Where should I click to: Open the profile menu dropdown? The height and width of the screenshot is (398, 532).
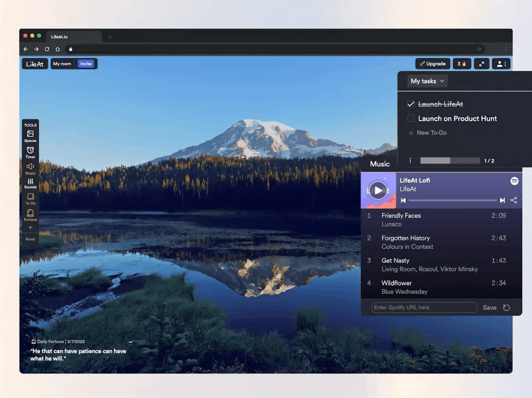[x=501, y=64]
